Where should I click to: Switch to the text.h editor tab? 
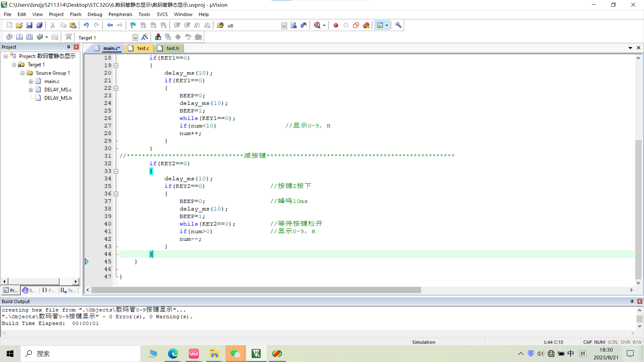click(x=169, y=48)
